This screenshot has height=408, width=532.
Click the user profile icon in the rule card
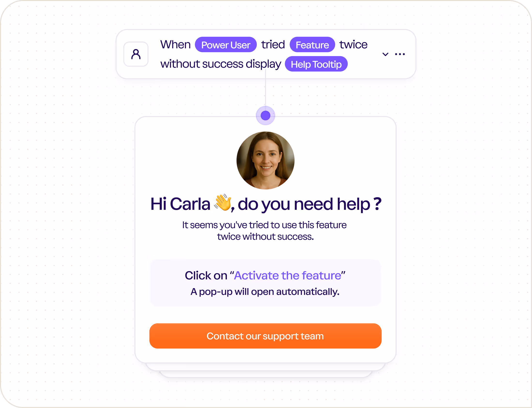pyautogui.click(x=136, y=54)
